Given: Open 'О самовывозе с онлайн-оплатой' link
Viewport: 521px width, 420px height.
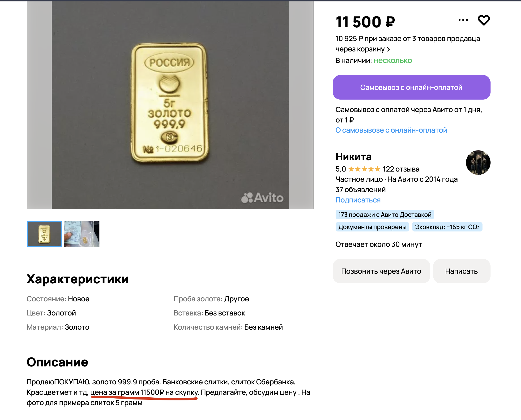Looking at the screenshot, I should pyautogui.click(x=391, y=130).
